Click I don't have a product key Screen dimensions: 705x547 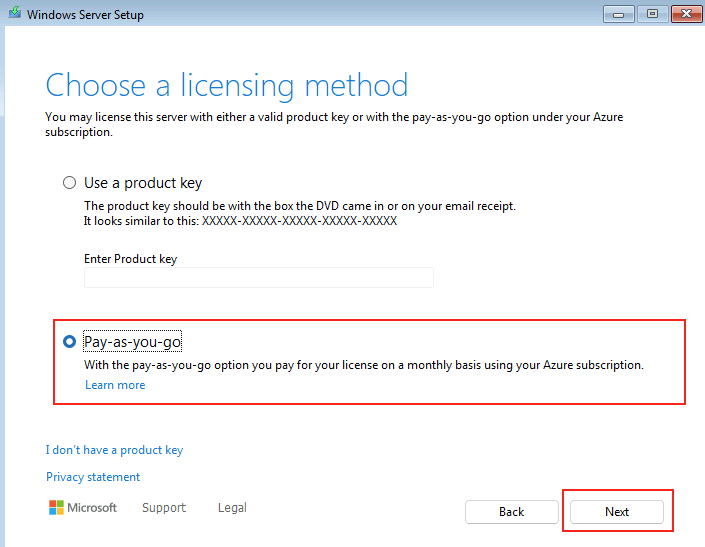click(114, 450)
